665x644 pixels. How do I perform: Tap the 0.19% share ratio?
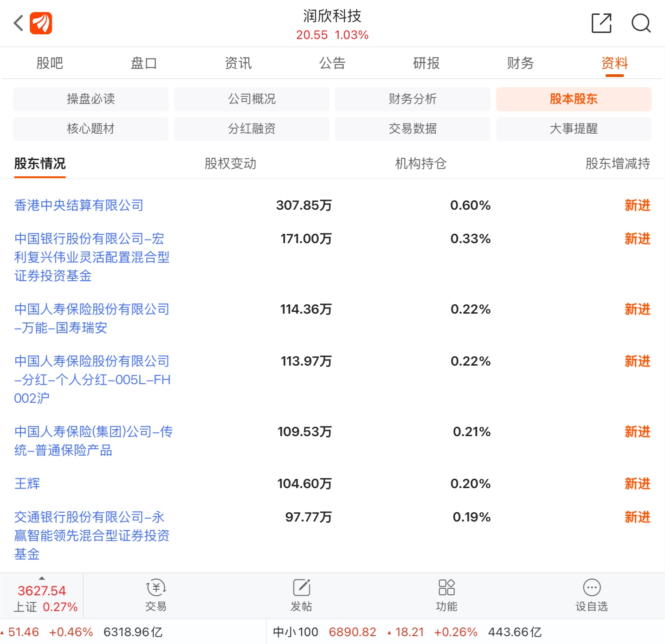[x=472, y=517]
